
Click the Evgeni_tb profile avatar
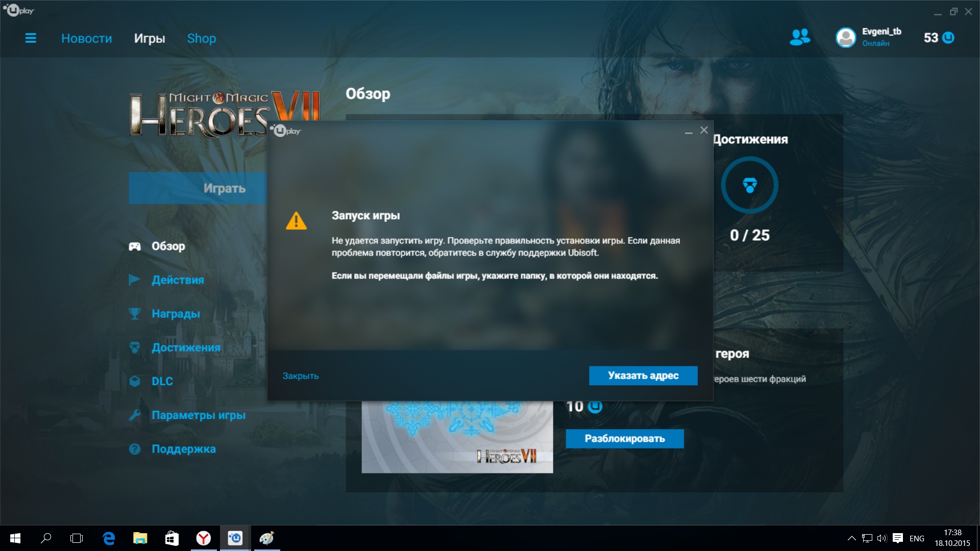point(845,38)
